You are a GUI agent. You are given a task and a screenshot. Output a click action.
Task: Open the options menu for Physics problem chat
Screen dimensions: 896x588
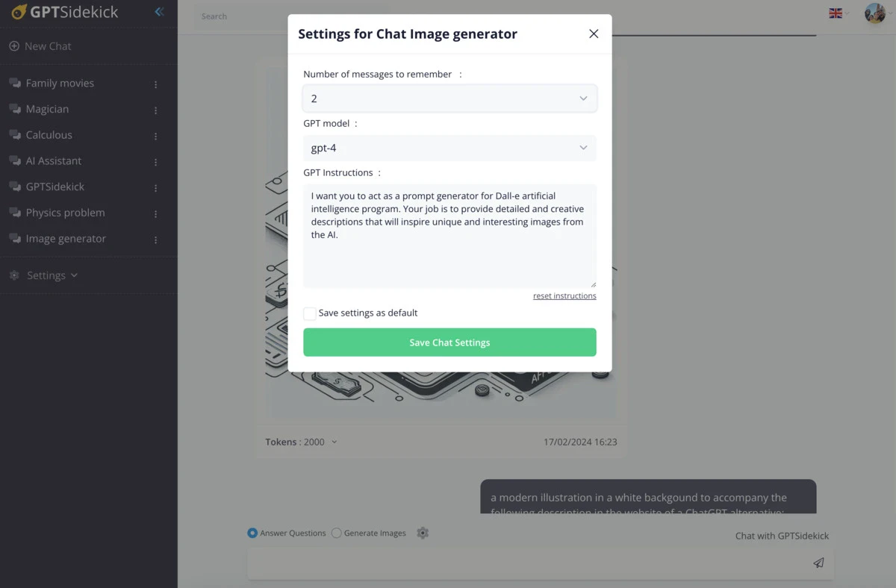(155, 213)
